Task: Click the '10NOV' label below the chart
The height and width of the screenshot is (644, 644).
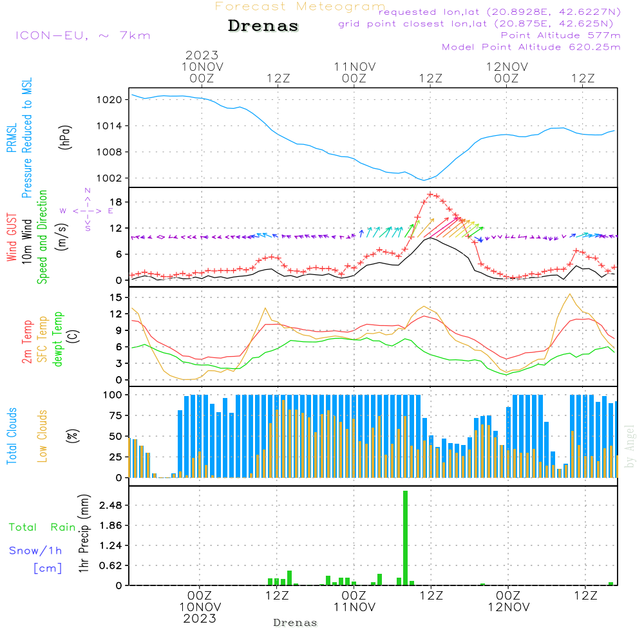Action: 200,607
